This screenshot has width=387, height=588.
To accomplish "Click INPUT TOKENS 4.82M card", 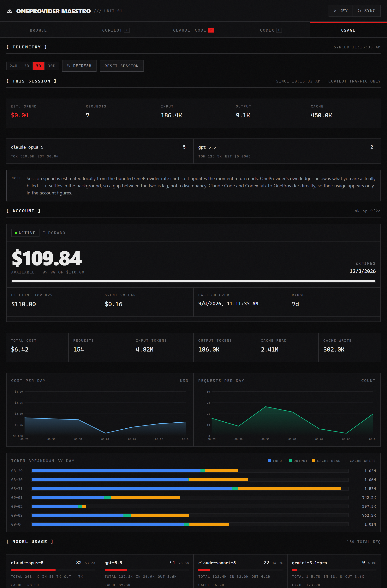I will tap(162, 347).
